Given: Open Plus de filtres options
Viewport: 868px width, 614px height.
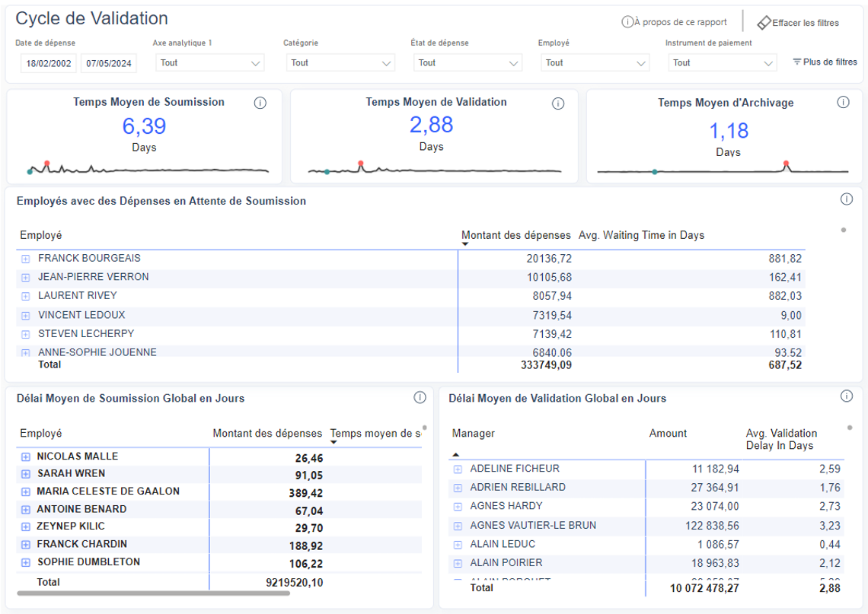Looking at the screenshot, I should click(x=825, y=62).
